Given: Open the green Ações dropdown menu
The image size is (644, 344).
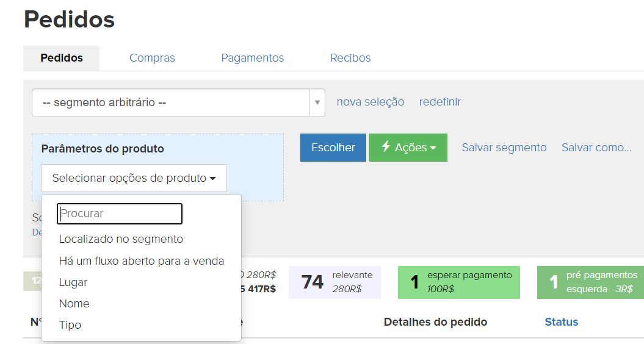Looking at the screenshot, I should [408, 148].
